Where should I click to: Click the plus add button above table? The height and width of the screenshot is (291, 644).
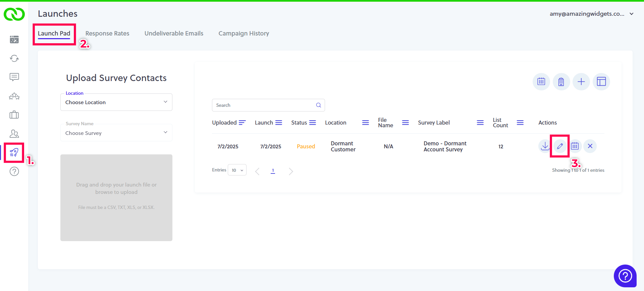pos(581,82)
